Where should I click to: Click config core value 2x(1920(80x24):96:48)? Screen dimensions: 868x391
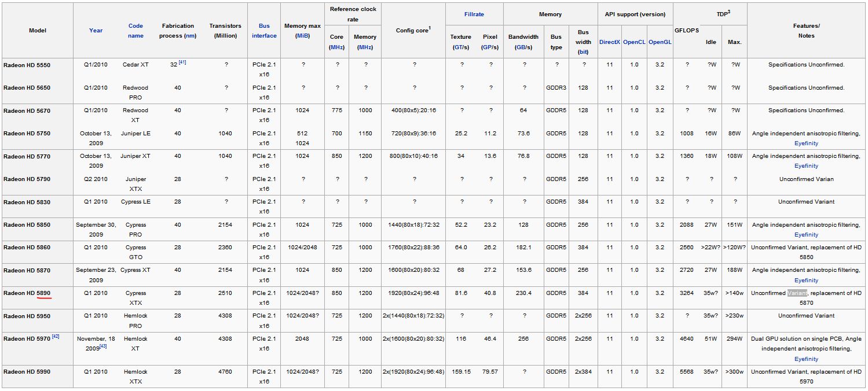tap(413, 371)
